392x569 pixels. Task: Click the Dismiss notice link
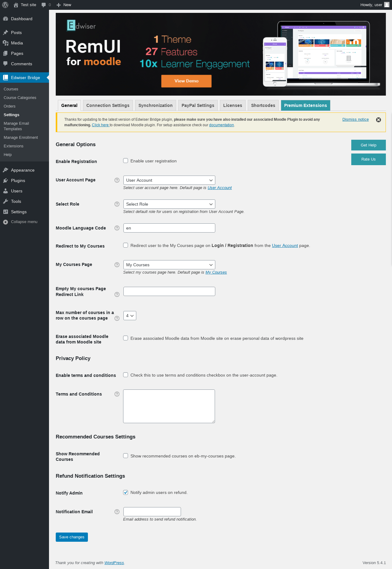click(x=356, y=119)
